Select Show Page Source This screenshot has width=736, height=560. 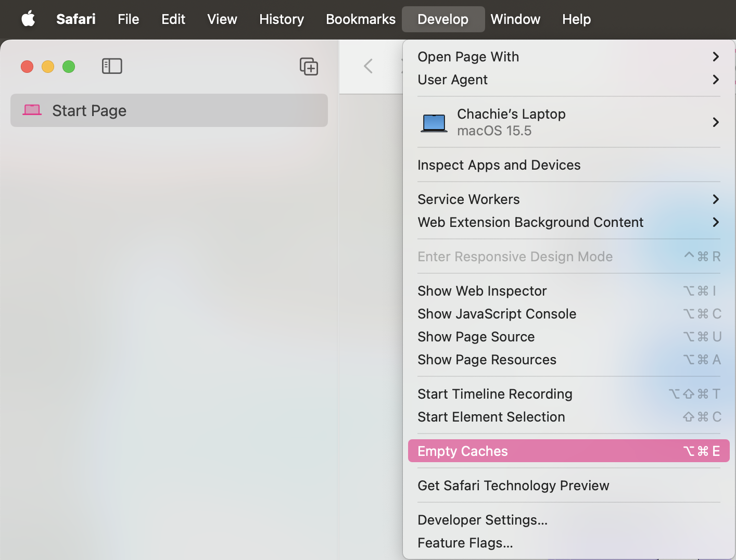569,337
